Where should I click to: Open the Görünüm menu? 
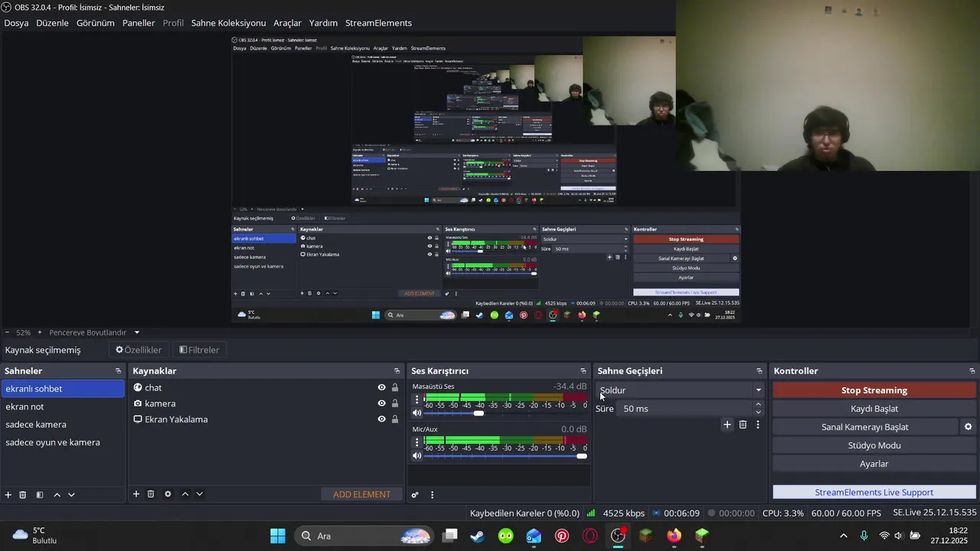click(x=96, y=23)
